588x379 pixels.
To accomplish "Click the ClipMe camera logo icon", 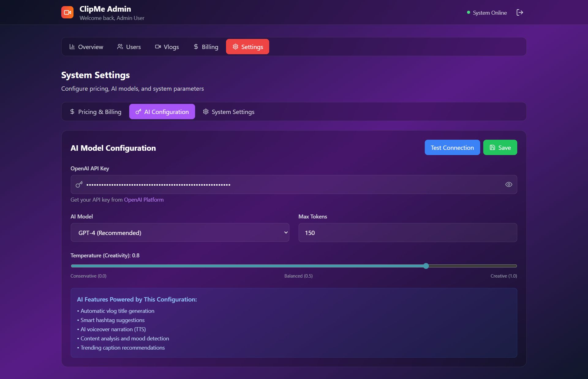I will pos(67,13).
